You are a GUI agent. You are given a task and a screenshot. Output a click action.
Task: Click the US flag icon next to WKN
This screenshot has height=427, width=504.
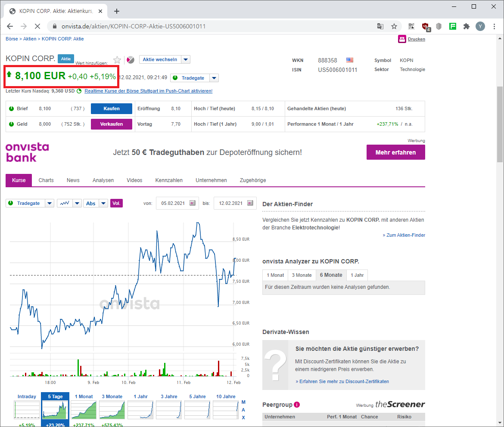[x=350, y=60]
